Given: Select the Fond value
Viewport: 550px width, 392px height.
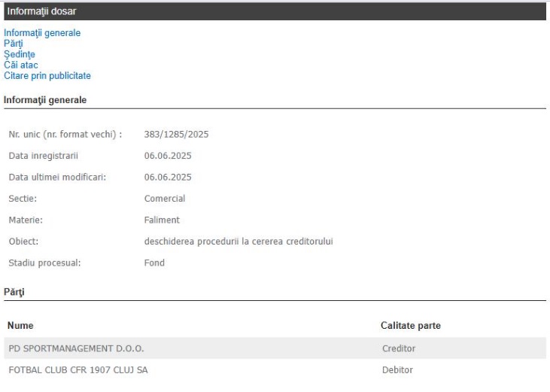Looking at the screenshot, I should (154, 263).
